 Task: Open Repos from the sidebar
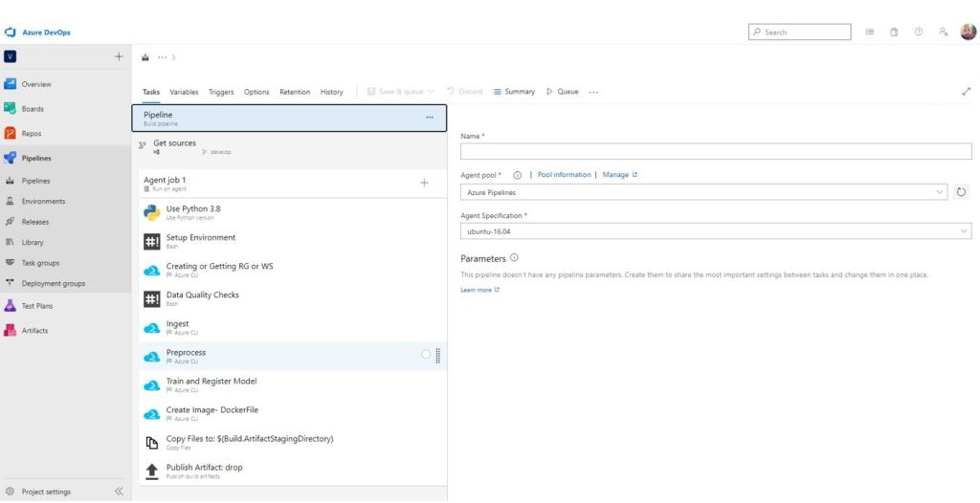tap(32, 134)
